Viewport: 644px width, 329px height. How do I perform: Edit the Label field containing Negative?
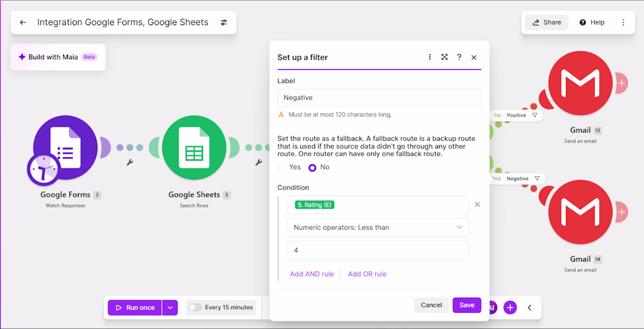[379, 98]
